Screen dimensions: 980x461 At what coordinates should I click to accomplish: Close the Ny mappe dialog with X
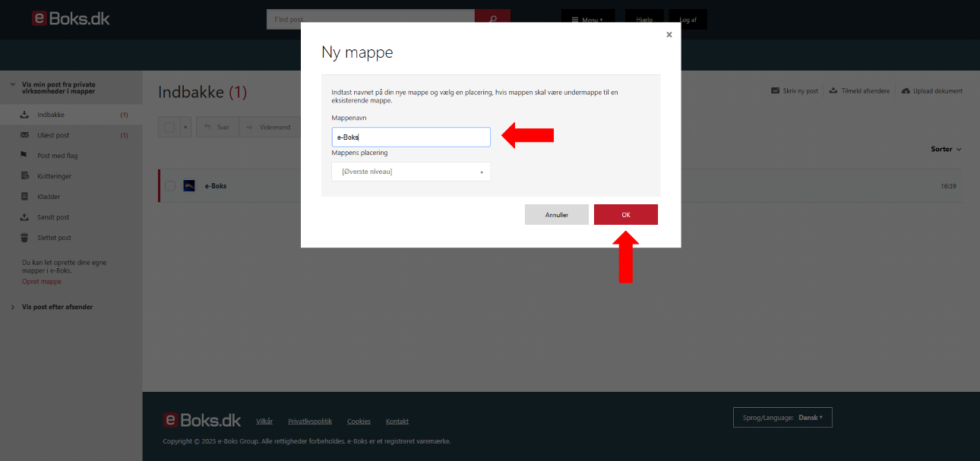(669, 34)
